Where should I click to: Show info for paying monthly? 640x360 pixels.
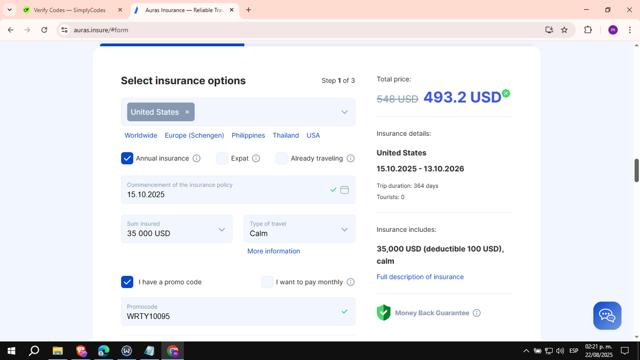click(x=351, y=282)
